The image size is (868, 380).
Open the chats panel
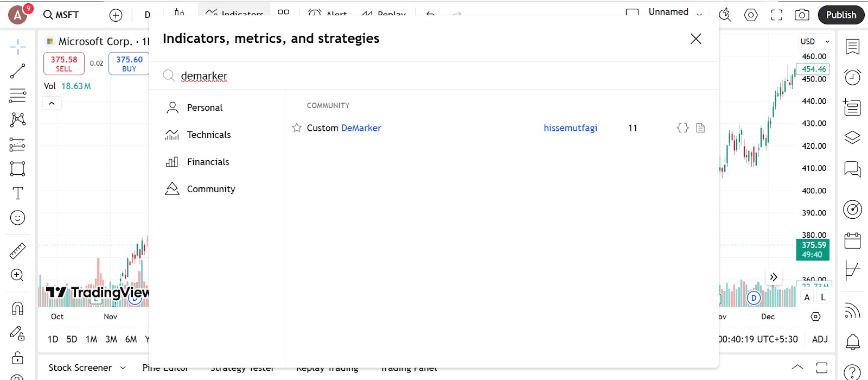click(x=852, y=169)
